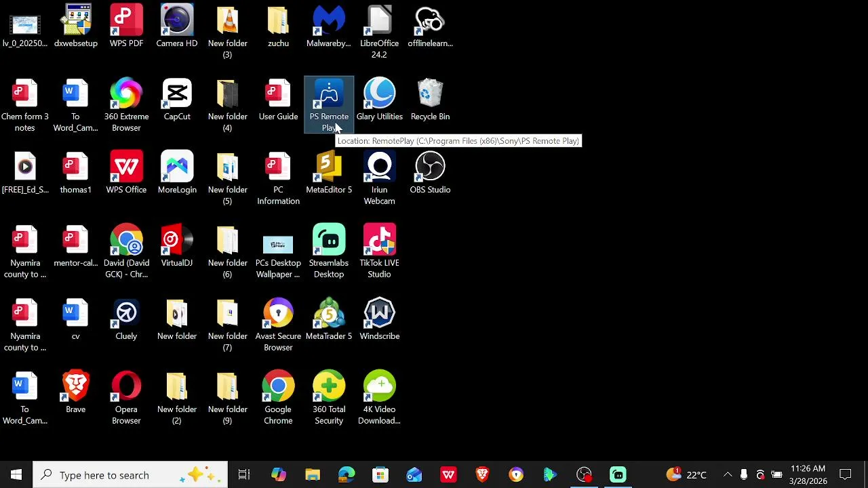Screen dimensions: 868x488
Task: Select the [FREE]_Ed_S media file
Action: (25, 174)
